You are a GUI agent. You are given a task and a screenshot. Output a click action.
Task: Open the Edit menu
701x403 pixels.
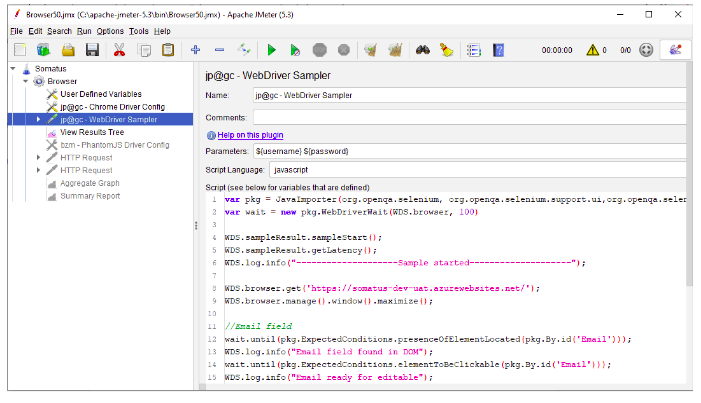click(35, 31)
